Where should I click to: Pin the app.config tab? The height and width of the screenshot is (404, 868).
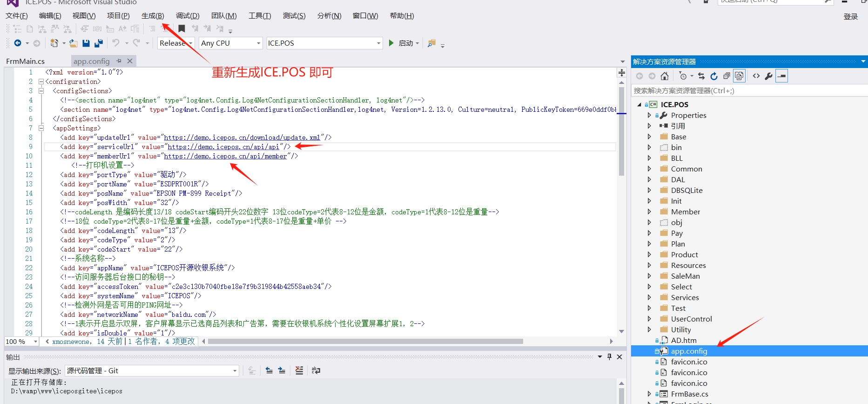119,61
